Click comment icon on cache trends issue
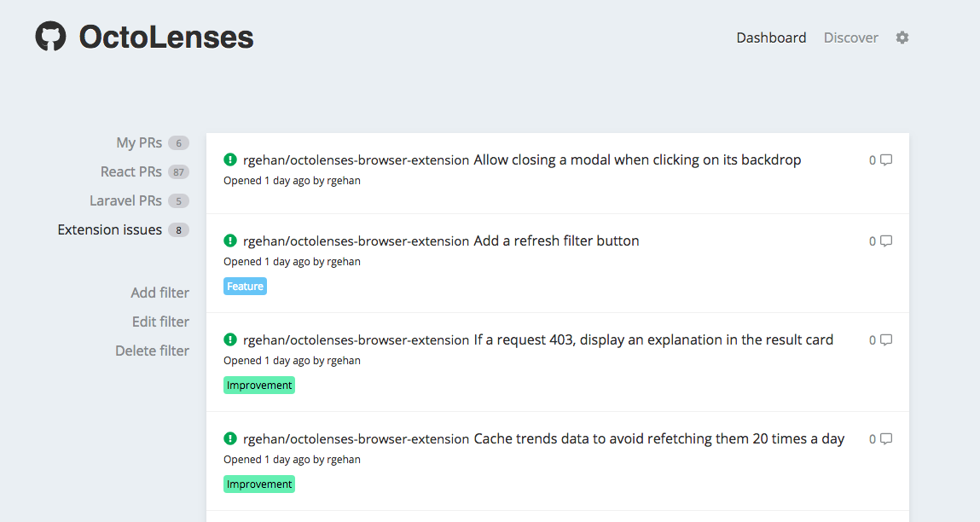The image size is (980, 522). [x=886, y=438]
